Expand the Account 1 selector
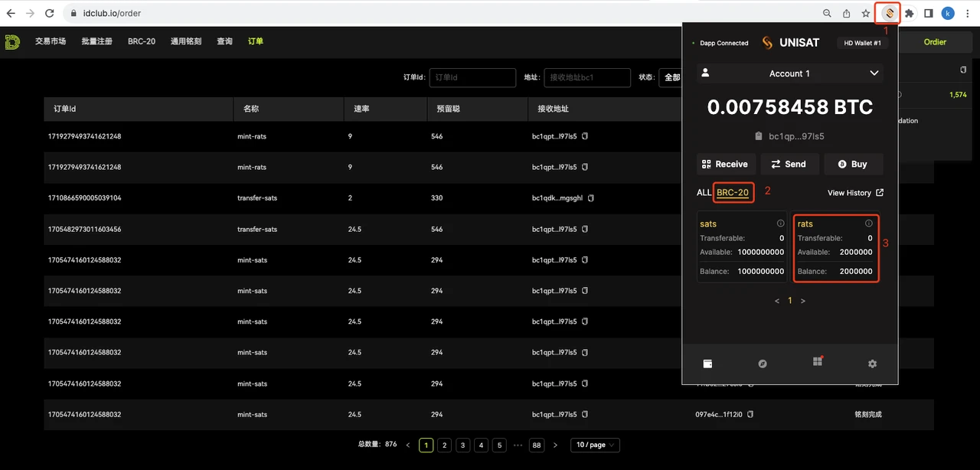 coord(790,73)
